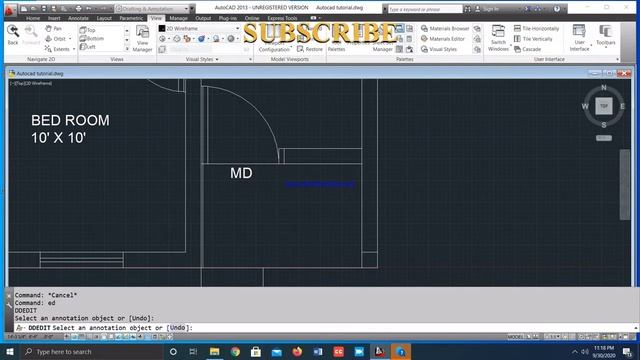Click the MODEL status bar button

point(515,337)
